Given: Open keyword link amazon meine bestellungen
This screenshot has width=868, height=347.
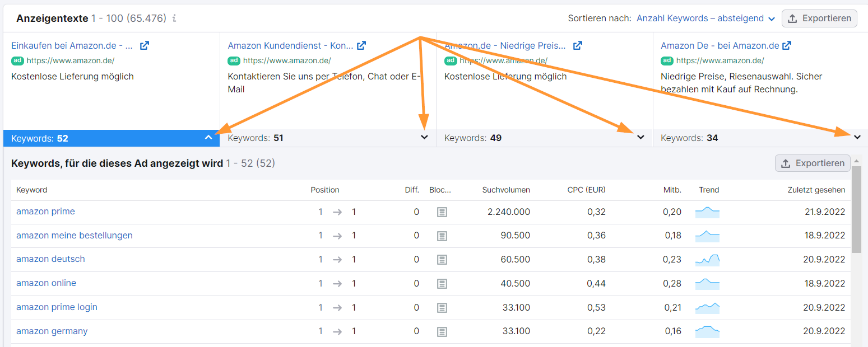Looking at the screenshot, I should coord(75,236).
